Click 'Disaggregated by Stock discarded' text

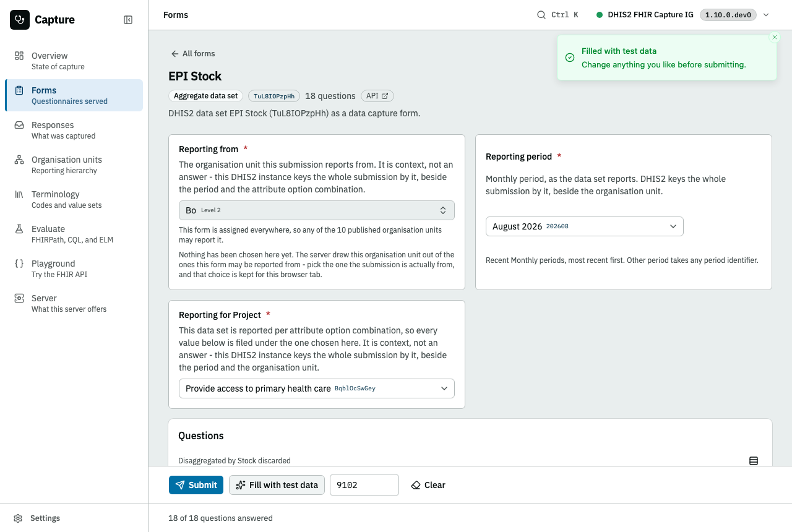235,461
